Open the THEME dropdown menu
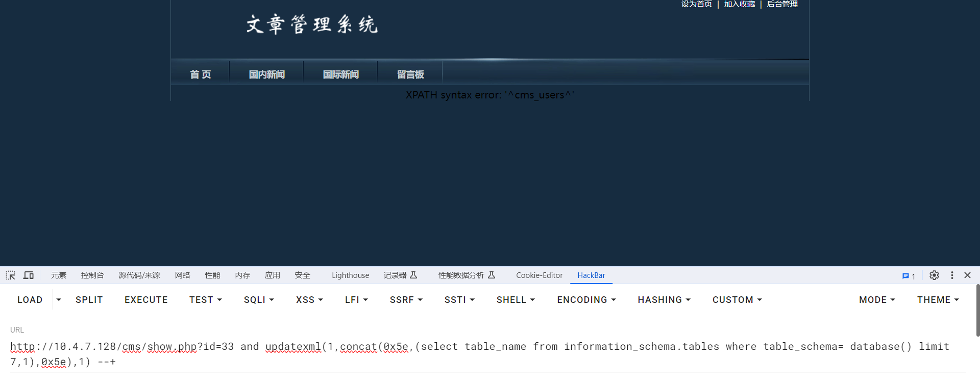This screenshot has height=382, width=980. [938, 300]
